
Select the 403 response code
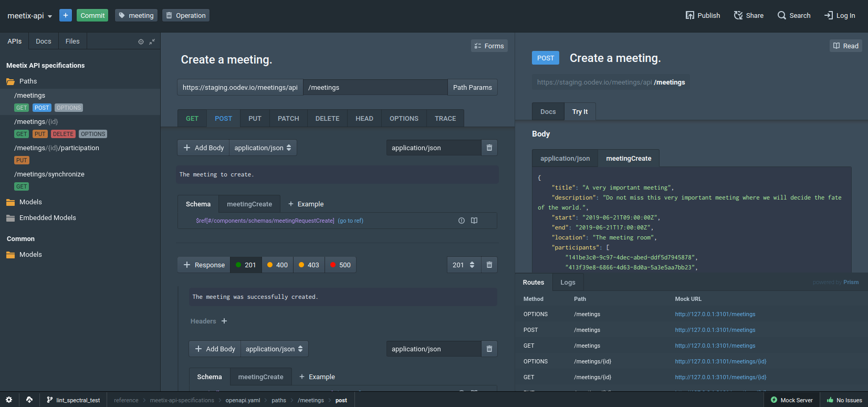[x=309, y=265]
